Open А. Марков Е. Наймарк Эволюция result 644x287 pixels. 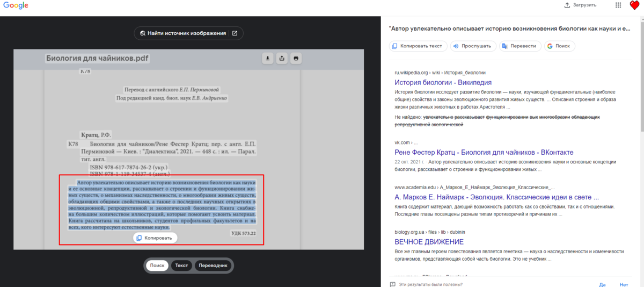point(496,197)
